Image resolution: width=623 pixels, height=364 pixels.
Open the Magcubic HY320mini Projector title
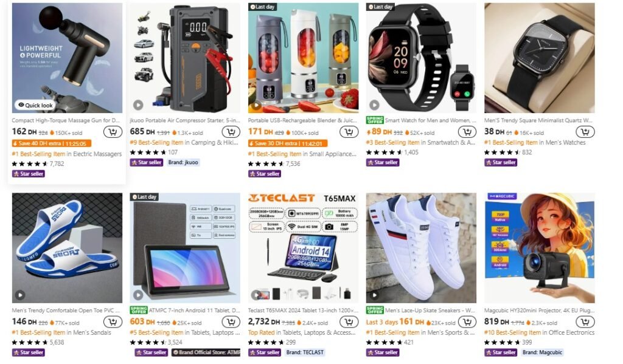point(539,311)
